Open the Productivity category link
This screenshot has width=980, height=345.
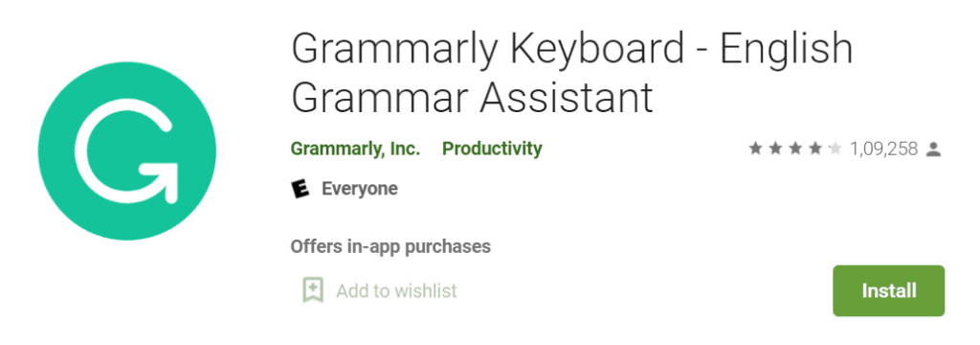click(x=492, y=149)
